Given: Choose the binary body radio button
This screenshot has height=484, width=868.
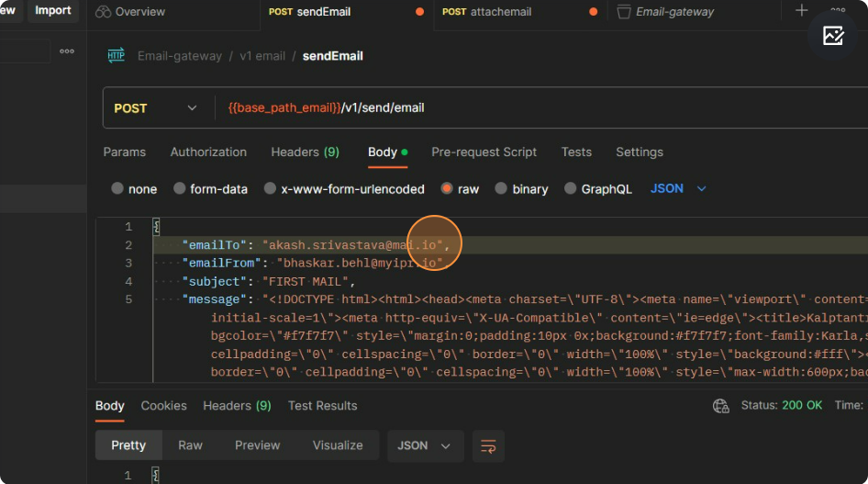Looking at the screenshot, I should pos(501,189).
